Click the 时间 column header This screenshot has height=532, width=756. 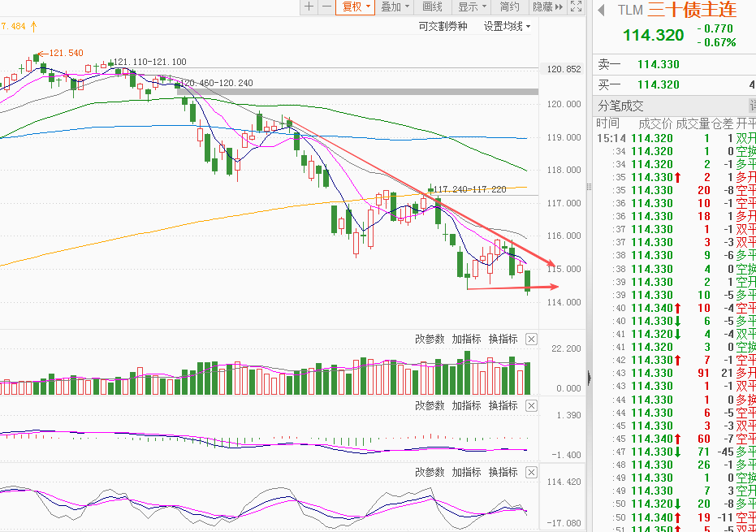[607, 123]
